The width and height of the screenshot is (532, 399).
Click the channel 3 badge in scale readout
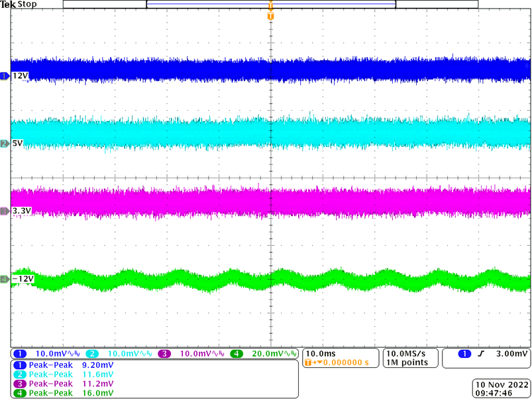tap(164, 354)
